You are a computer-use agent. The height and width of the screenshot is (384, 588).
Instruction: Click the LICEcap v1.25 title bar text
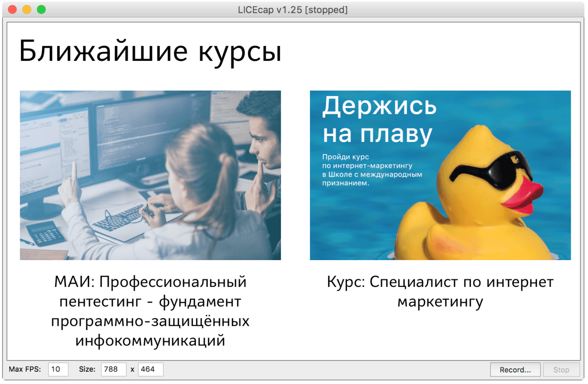[293, 9]
